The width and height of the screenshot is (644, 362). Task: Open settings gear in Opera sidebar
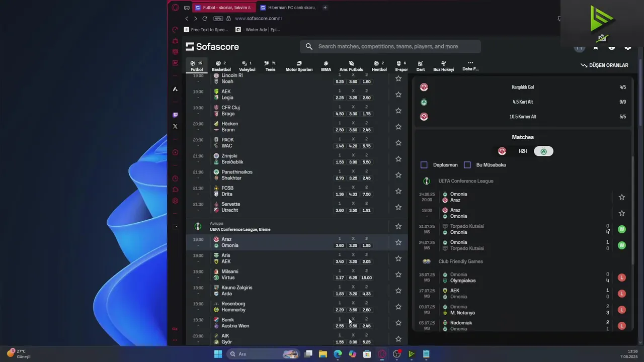click(175, 201)
